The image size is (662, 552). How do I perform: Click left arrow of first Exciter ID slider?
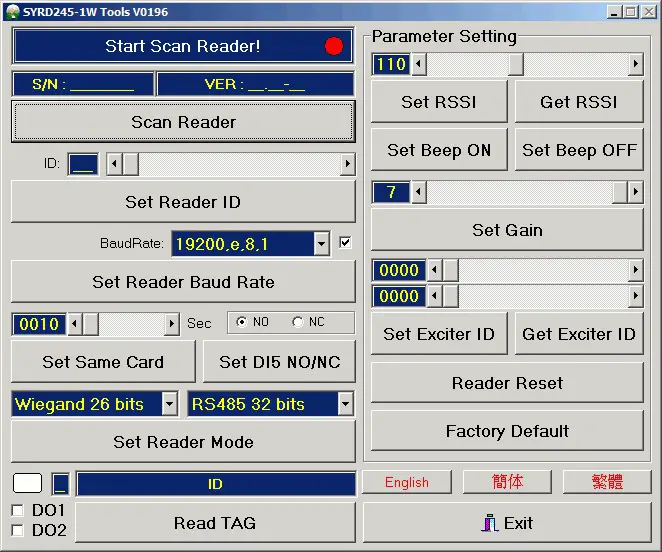click(x=434, y=270)
